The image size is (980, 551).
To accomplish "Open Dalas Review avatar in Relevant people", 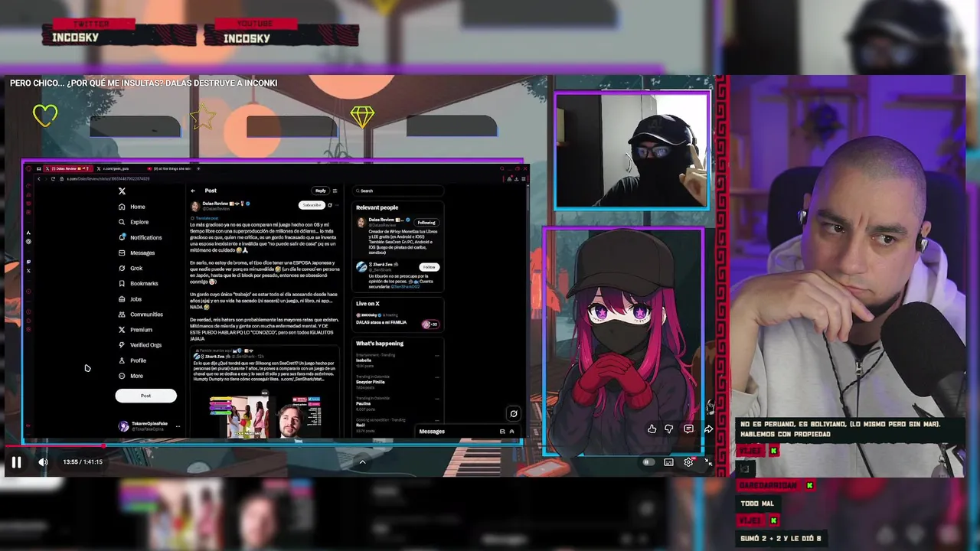I will (x=361, y=223).
